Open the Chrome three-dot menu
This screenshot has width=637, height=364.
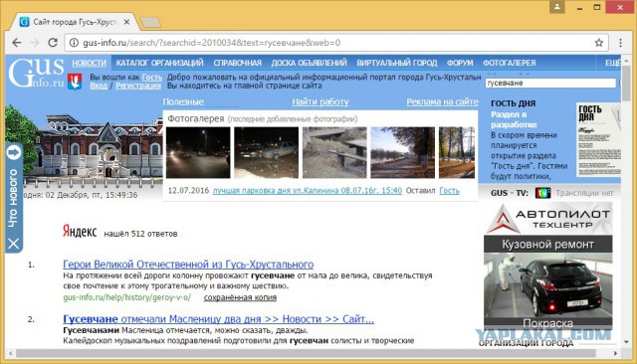pos(620,43)
